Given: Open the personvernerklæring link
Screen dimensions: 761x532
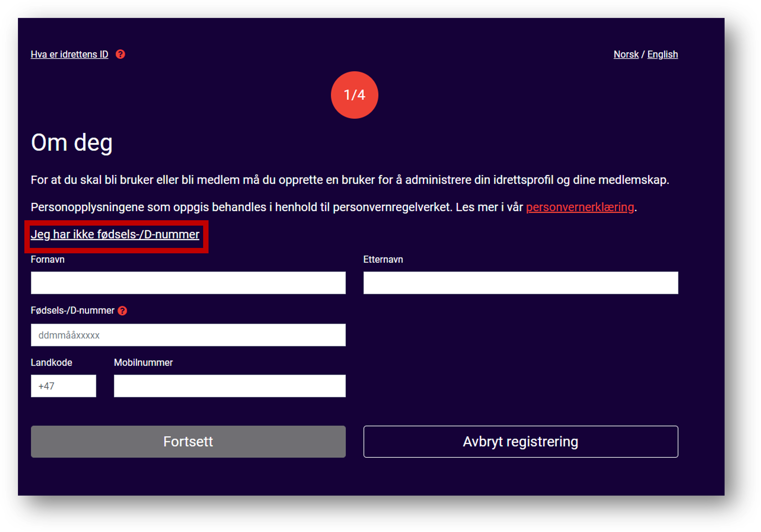Looking at the screenshot, I should tap(580, 207).
